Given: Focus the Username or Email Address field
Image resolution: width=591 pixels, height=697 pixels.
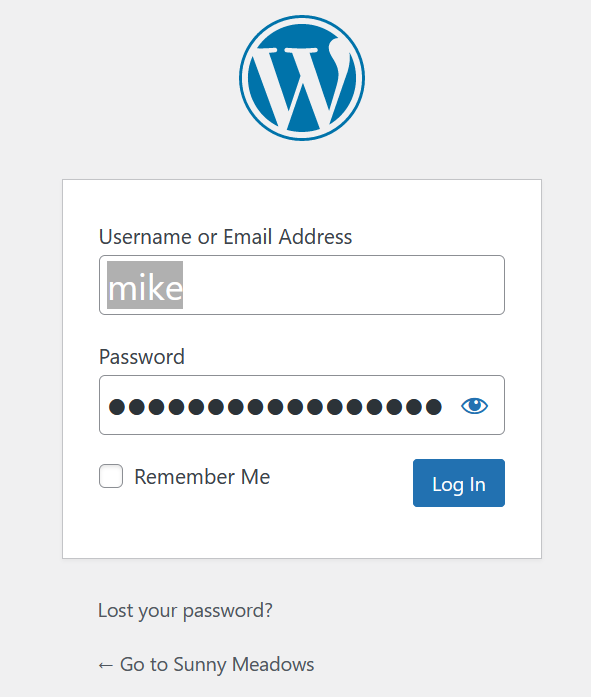Looking at the screenshot, I should (302, 285).
